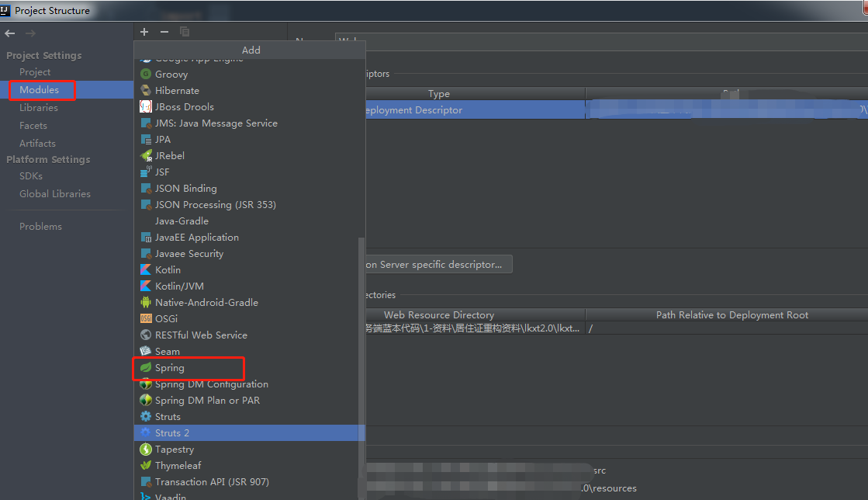Click the Copy toolbar icon
The height and width of the screenshot is (500, 868).
185,32
